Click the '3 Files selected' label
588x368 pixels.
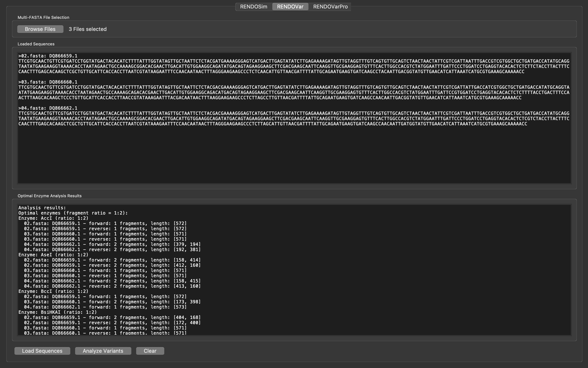88,29
